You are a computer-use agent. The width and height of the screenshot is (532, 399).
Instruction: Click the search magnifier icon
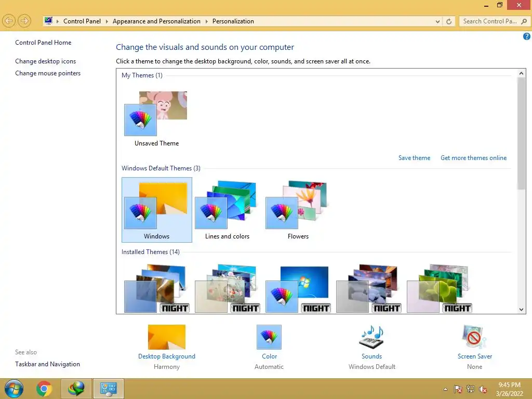(524, 21)
